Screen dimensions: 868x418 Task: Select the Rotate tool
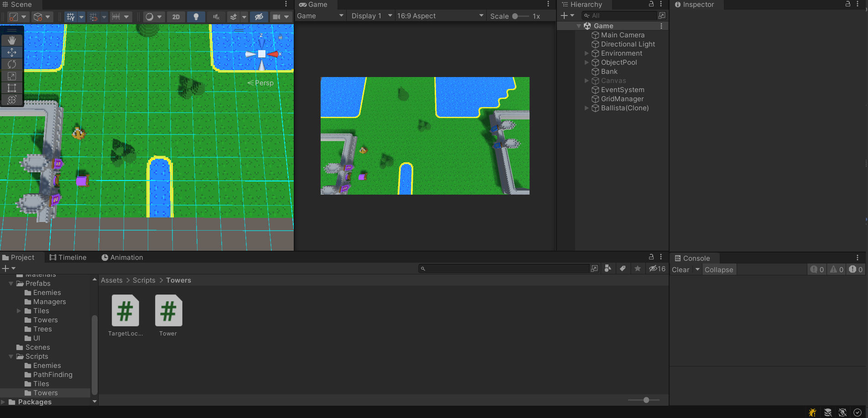pyautogui.click(x=12, y=64)
